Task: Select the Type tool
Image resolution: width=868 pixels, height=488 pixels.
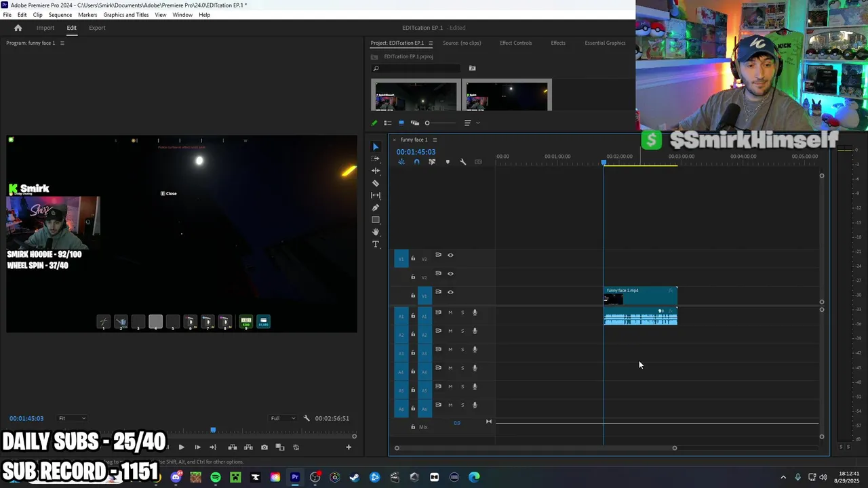Action: coord(376,244)
